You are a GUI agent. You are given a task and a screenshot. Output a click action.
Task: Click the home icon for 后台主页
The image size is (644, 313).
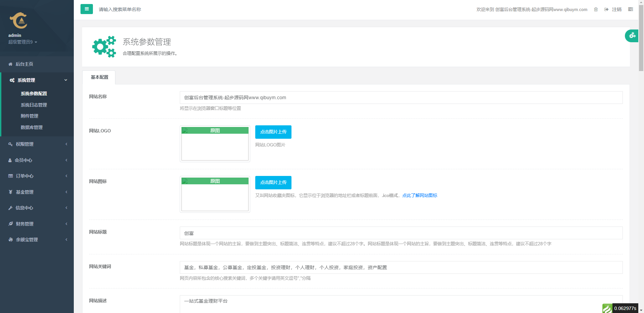pos(10,64)
